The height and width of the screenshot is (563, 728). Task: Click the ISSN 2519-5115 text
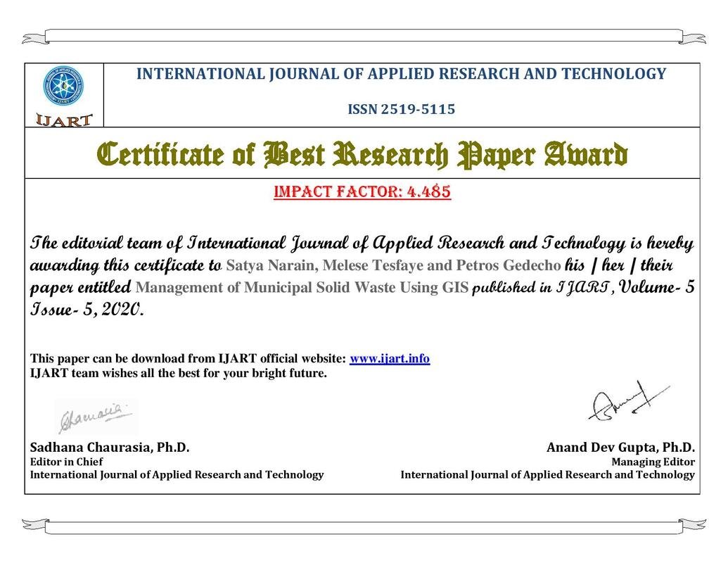tap(401, 110)
